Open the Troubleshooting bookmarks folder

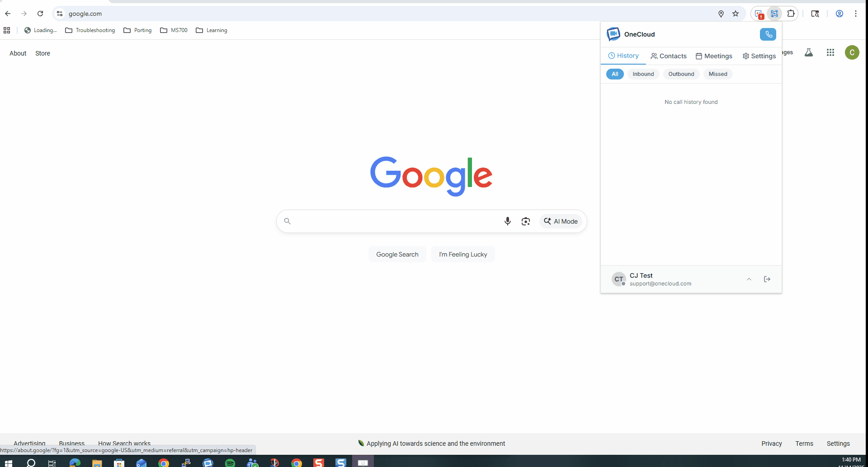pyautogui.click(x=90, y=30)
